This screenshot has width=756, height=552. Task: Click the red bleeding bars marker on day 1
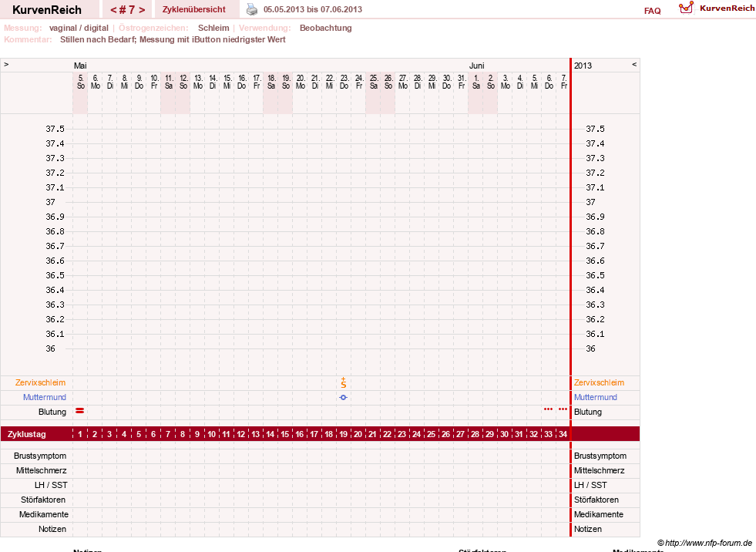pyautogui.click(x=80, y=411)
